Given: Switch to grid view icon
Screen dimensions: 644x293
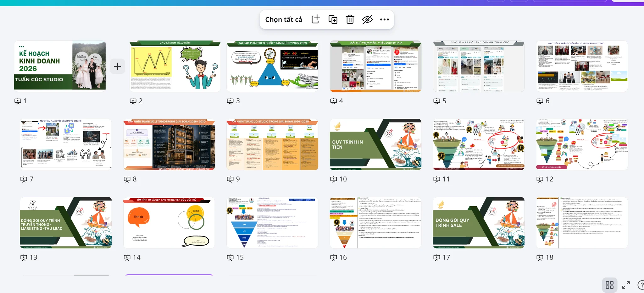Looking at the screenshot, I should coord(610,285).
